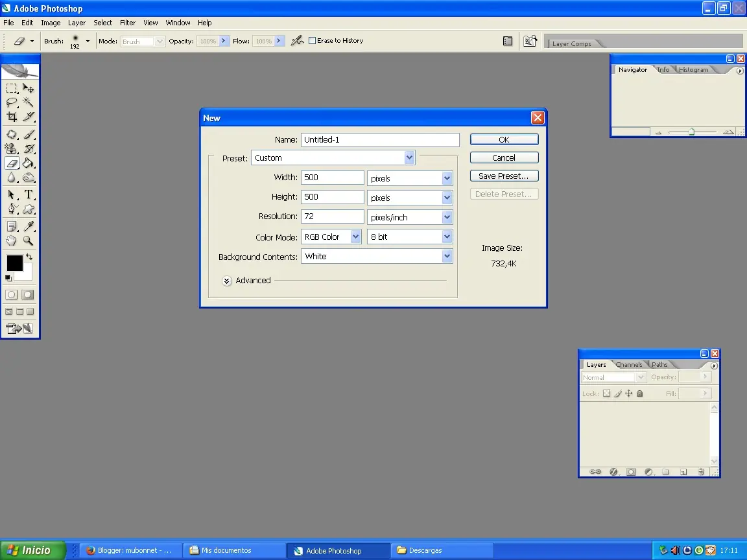Open the Filter menu
Viewport: 747px width, 560px height.
(128, 23)
